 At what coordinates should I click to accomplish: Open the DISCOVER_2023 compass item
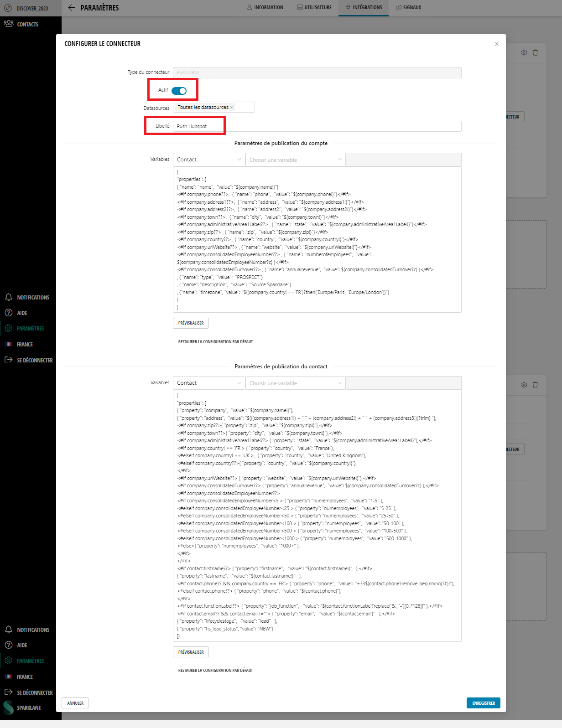point(26,8)
